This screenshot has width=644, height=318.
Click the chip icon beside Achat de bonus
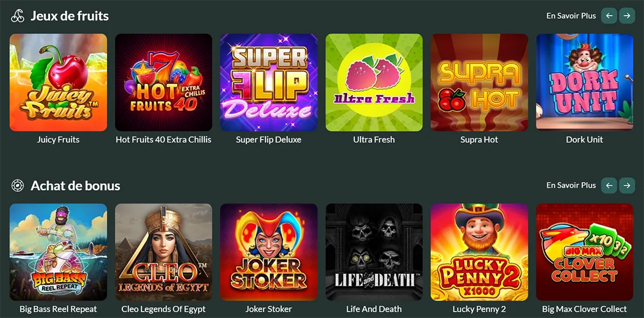pyautogui.click(x=18, y=186)
